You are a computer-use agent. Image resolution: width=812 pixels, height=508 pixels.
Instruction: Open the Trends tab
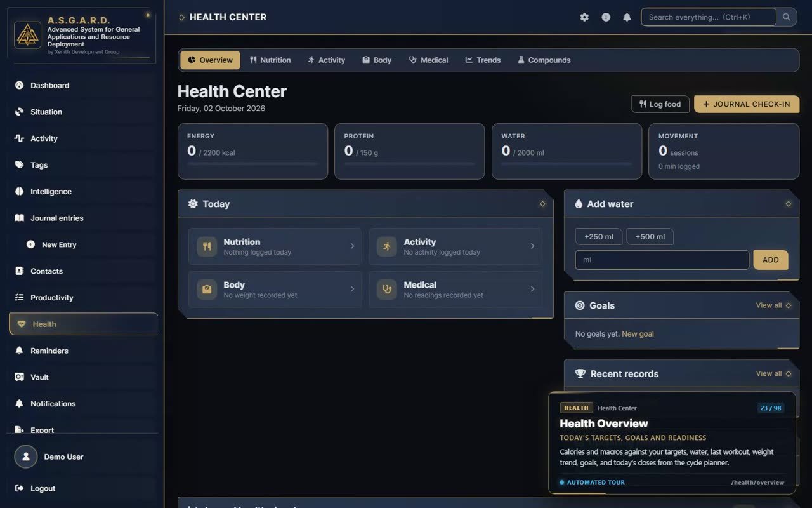coord(483,60)
